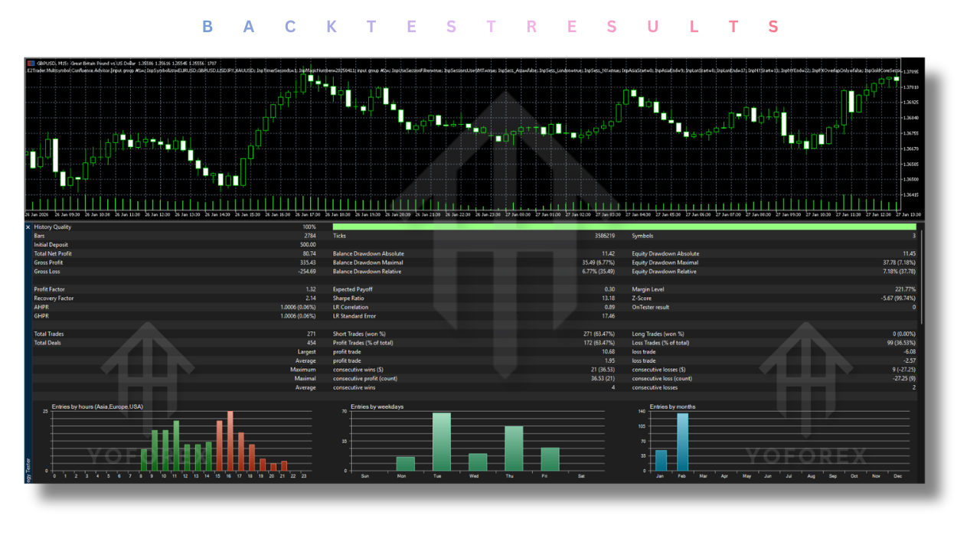
Task: Click the 100% History Quality progress bar
Action: (x=624, y=227)
